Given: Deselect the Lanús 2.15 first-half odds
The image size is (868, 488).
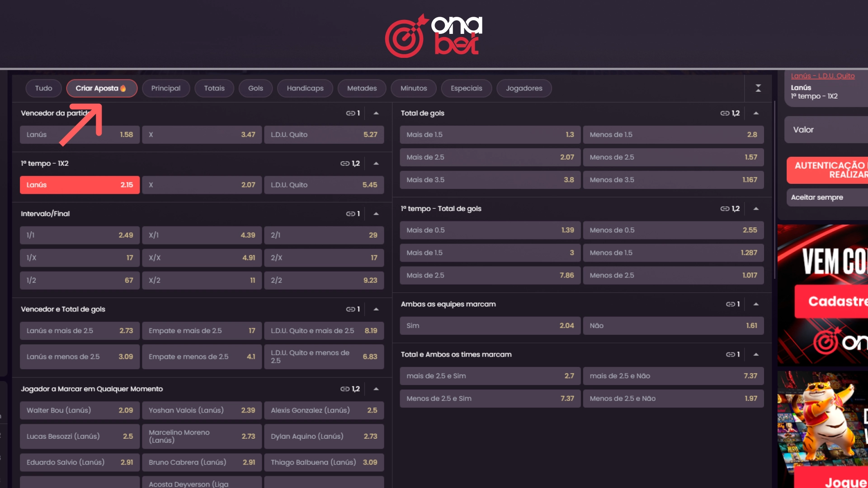Looking at the screenshot, I should [x=80, y=185].
